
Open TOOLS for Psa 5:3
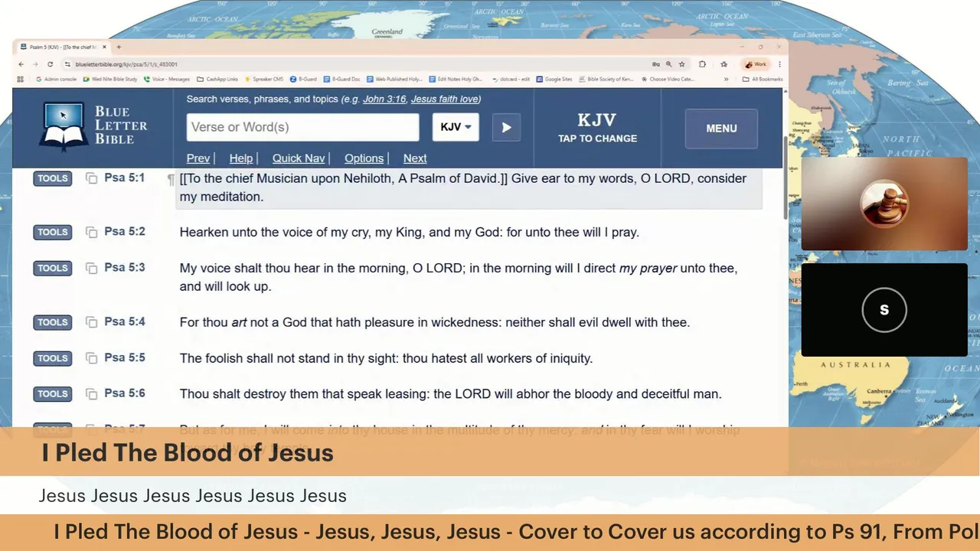(52, 268)
